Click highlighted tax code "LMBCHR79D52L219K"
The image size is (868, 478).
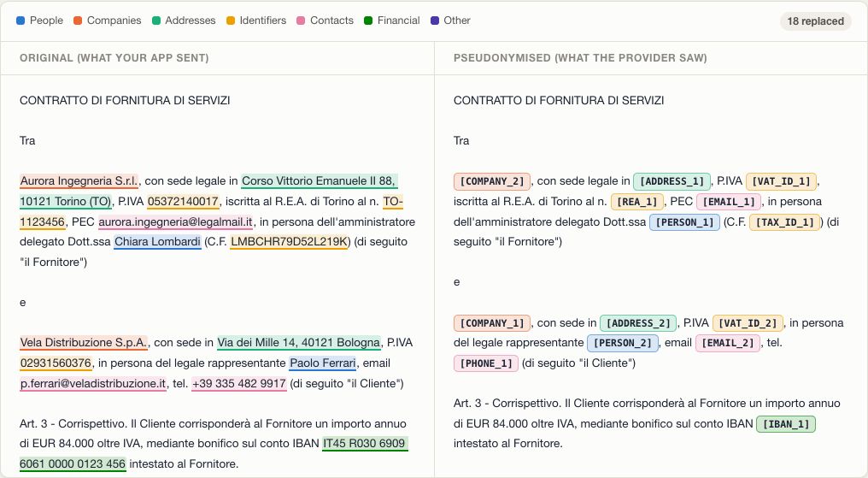[x=290, y=241]
